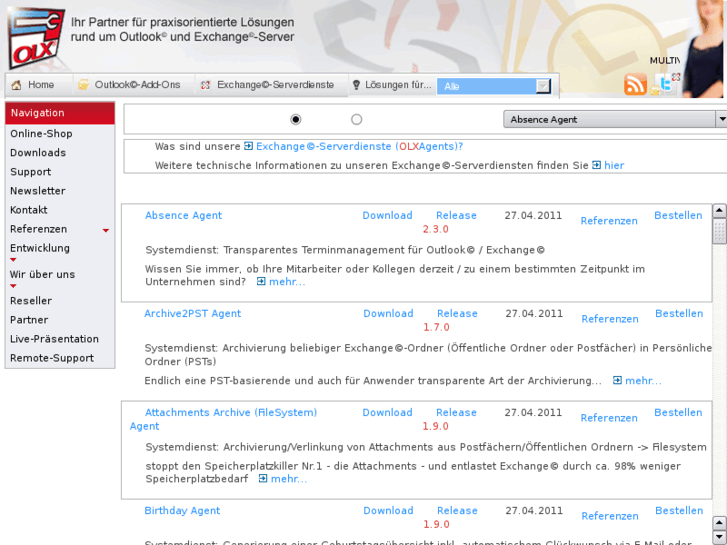Open the 'Alle' dropdown in the menu bar
Viewport: 727px width, 545px height.
(494, 86)
